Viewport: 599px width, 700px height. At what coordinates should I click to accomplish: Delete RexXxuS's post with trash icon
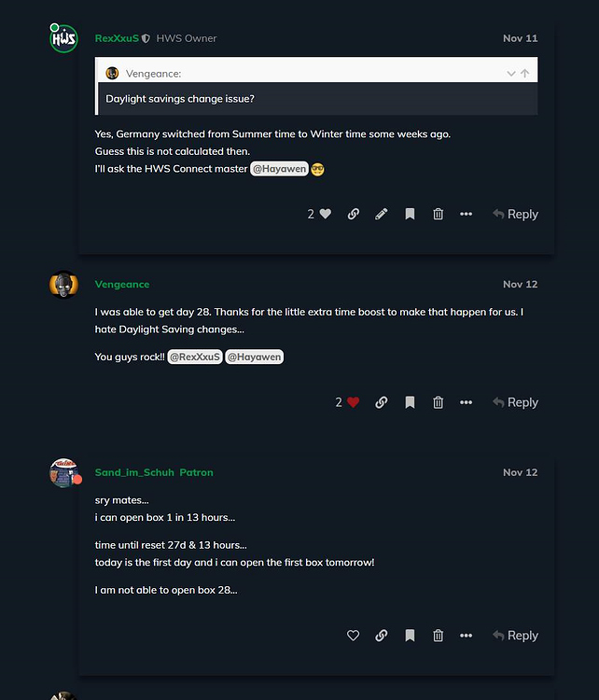pyautogui.click(x=438, y=214)
